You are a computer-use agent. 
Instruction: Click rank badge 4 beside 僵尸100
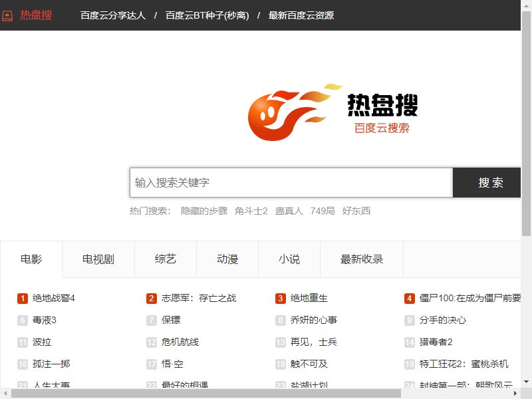[x=410, y=299]
